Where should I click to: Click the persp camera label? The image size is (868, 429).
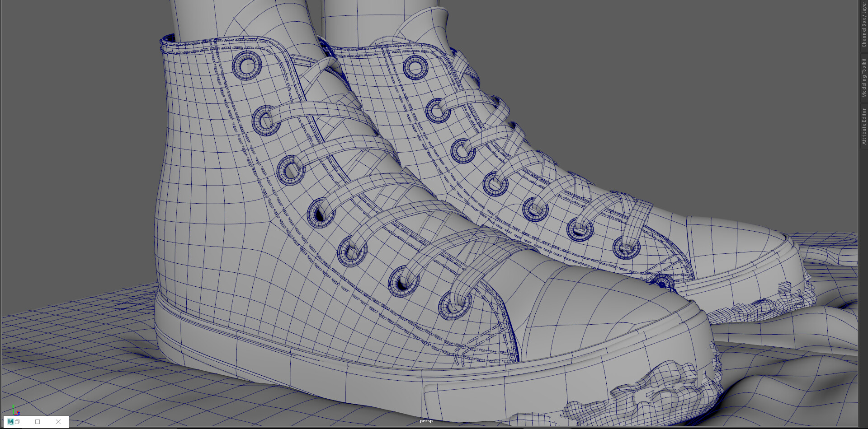coord(426,421)
